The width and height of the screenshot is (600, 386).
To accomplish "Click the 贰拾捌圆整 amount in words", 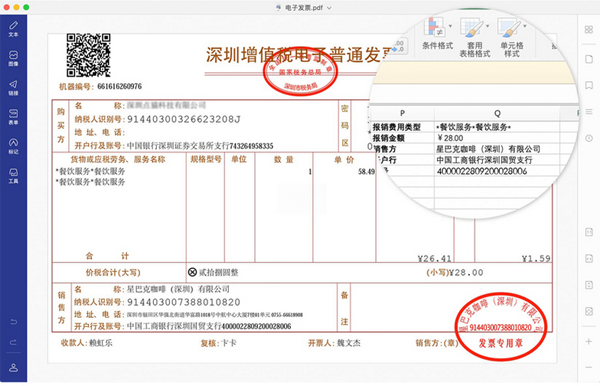I will (218, 272).
